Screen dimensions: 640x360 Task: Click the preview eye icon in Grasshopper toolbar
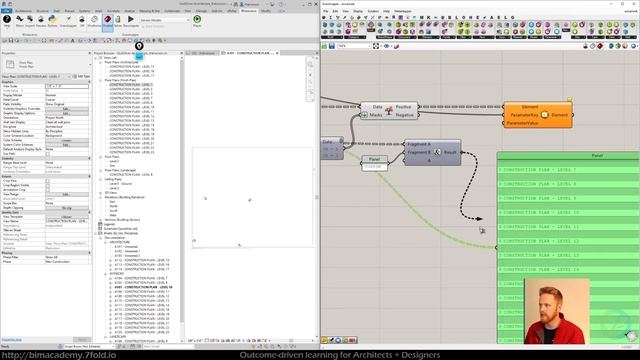(386, 46)
